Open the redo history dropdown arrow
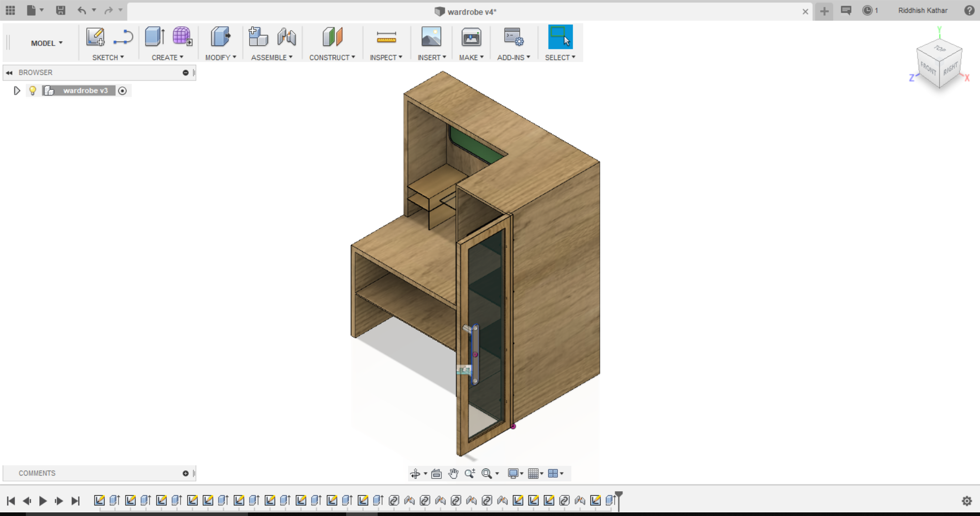Screen dimensions: 980x516 coord(120,10)
